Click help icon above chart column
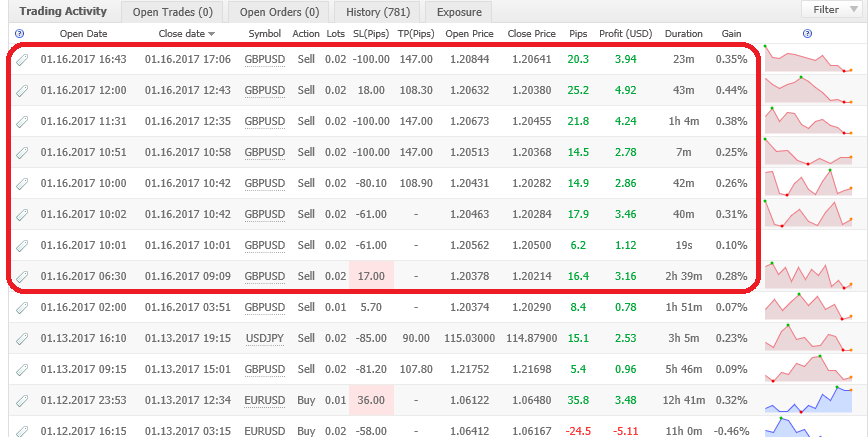The image size is (868, 437). click(807, 34)
